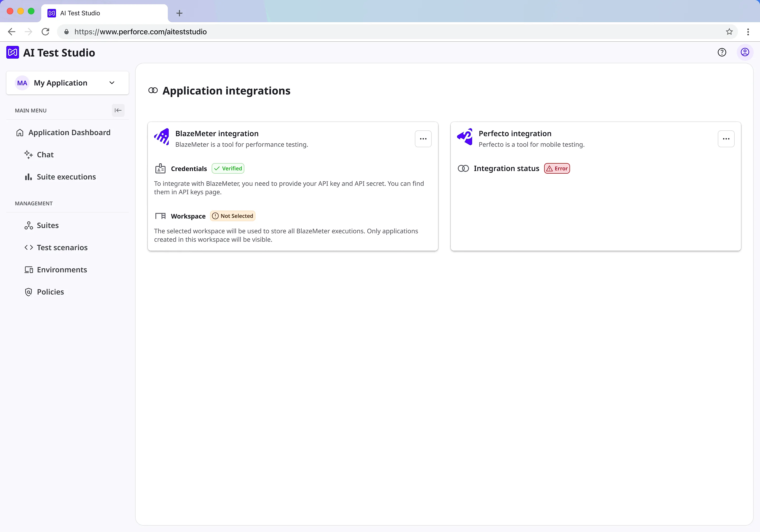Click the Chat sparkle icon
The width and height of the screenshot is (760, 532).
click(28, 155)
